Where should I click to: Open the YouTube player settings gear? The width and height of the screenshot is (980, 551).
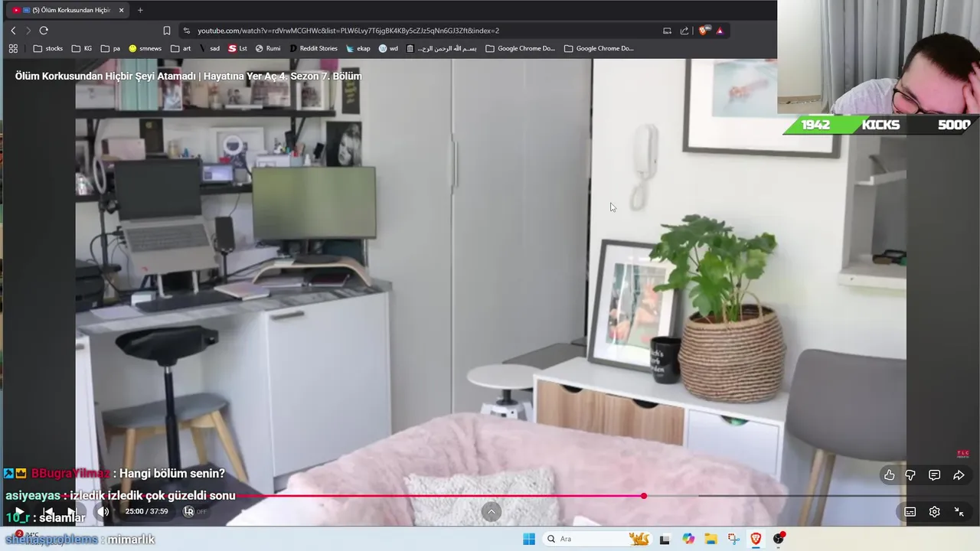point(934,512)
